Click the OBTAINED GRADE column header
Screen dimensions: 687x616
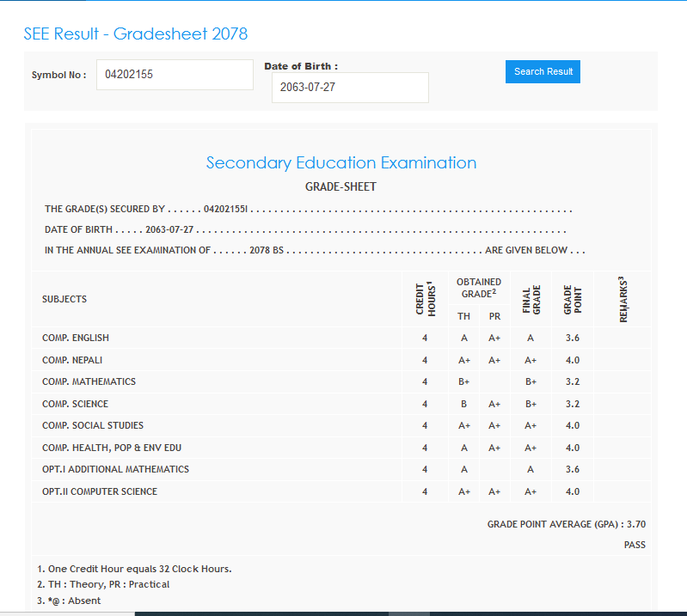(479, 288)
